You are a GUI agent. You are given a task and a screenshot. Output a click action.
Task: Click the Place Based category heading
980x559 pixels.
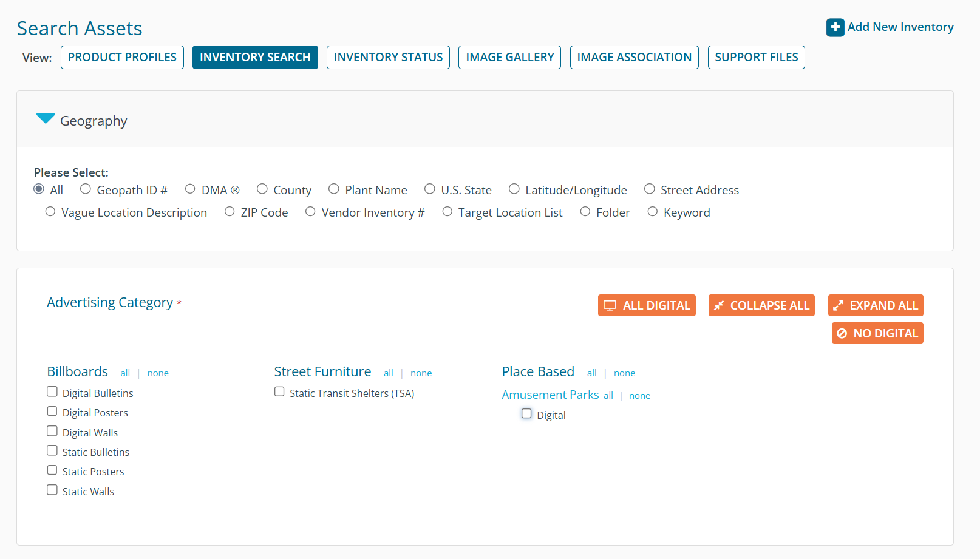[538, 371]
